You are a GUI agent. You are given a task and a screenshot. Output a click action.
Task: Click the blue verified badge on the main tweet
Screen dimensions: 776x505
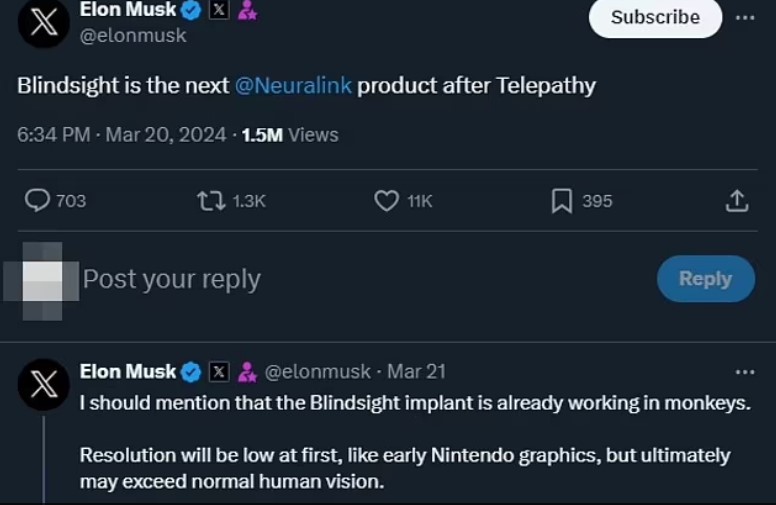192,11
